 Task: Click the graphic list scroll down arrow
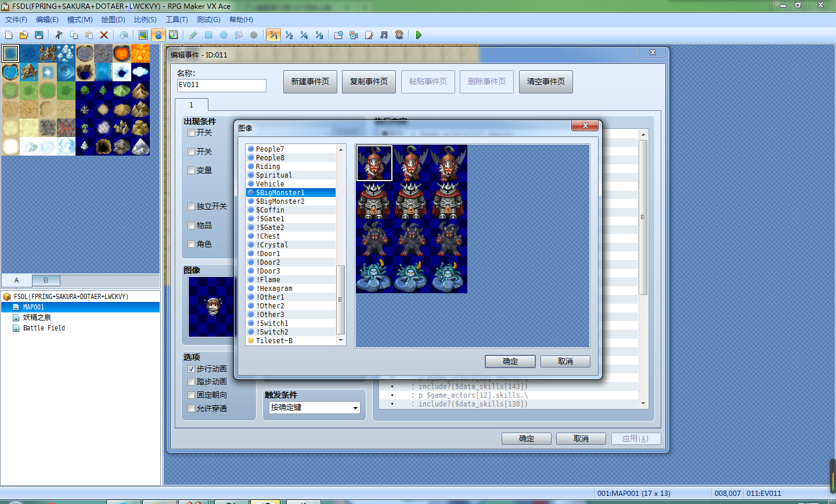coord(341,340)
